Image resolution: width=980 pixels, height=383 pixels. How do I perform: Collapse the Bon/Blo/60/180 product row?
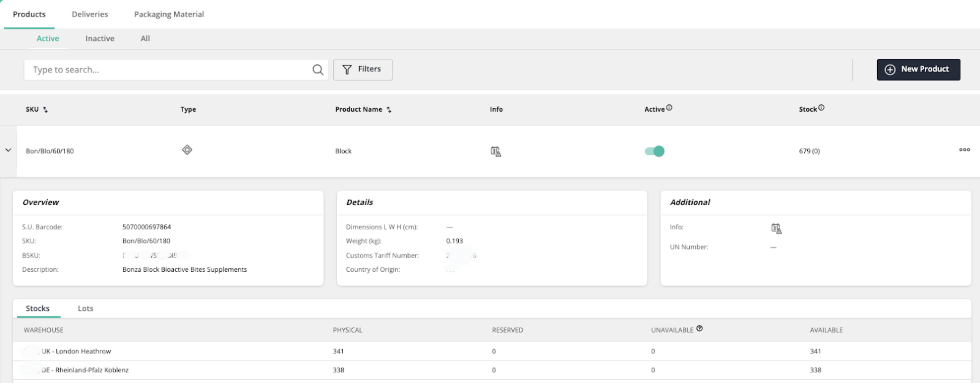(x=8, y=150)
